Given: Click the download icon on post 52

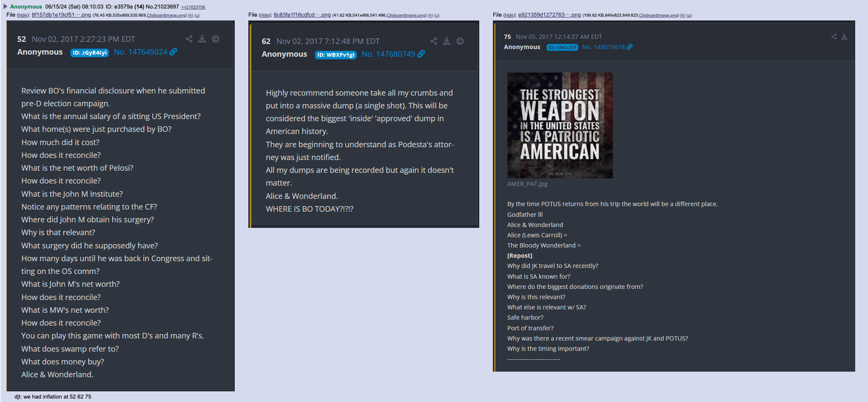Looking at the screenshot, I should [x=202, y=39].
